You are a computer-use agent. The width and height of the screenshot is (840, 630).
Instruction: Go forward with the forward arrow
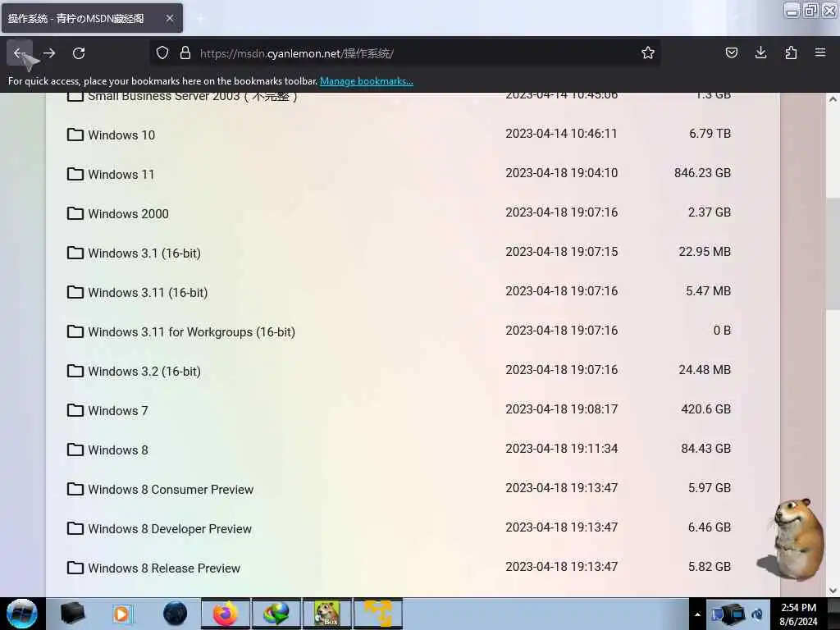49,53
